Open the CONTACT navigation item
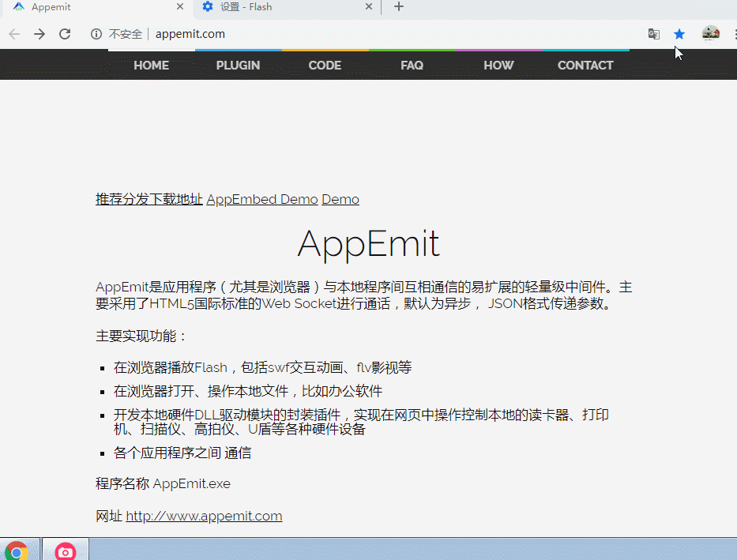The width and height of the screenshot is (737, 560). (585, 66)
